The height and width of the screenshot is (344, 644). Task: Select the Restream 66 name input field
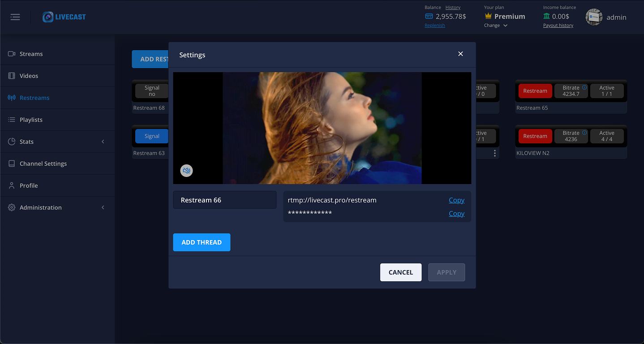pyautogui.click(x=224, y=200)
